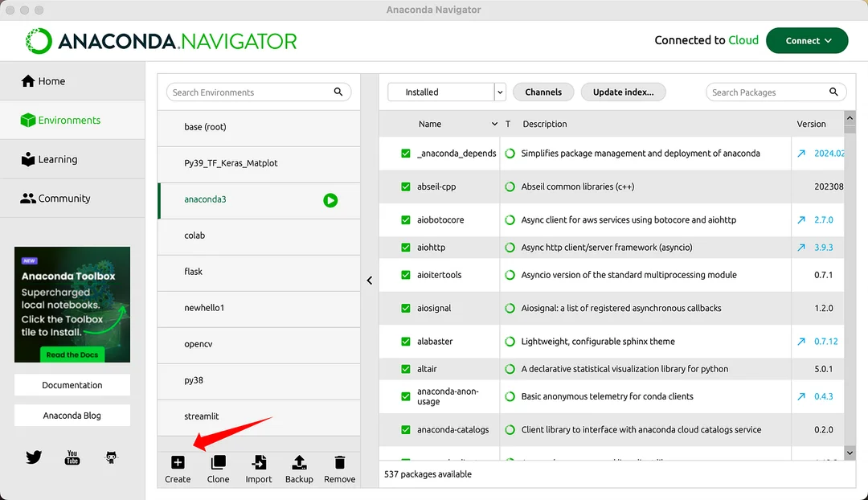Screen dimensions: 868x500
Task: Collapse the environments panel with left chevron
Action: [x=369, y=281]
